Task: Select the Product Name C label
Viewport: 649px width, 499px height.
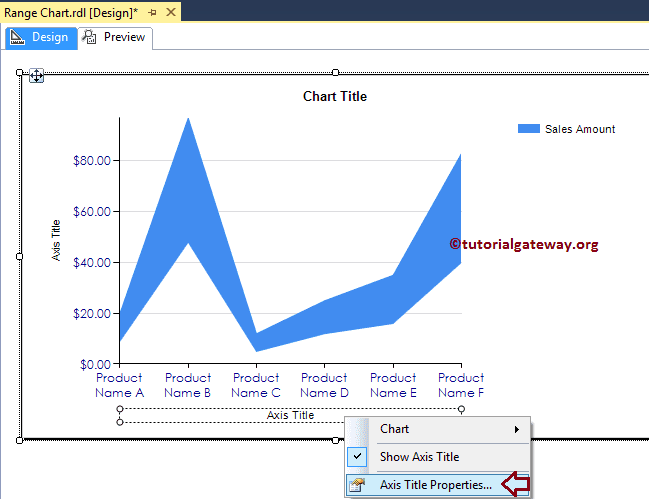Action: (256, 385)
